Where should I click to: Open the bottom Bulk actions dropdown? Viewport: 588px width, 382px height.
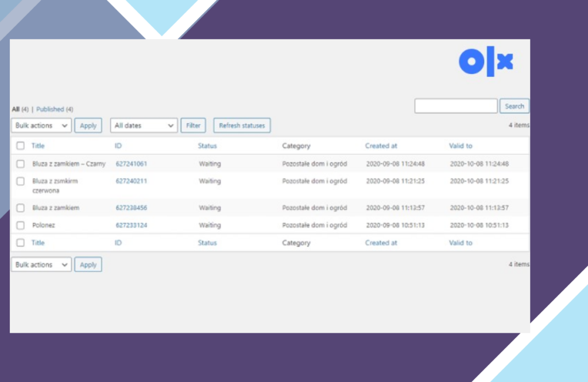click(41, 265)
